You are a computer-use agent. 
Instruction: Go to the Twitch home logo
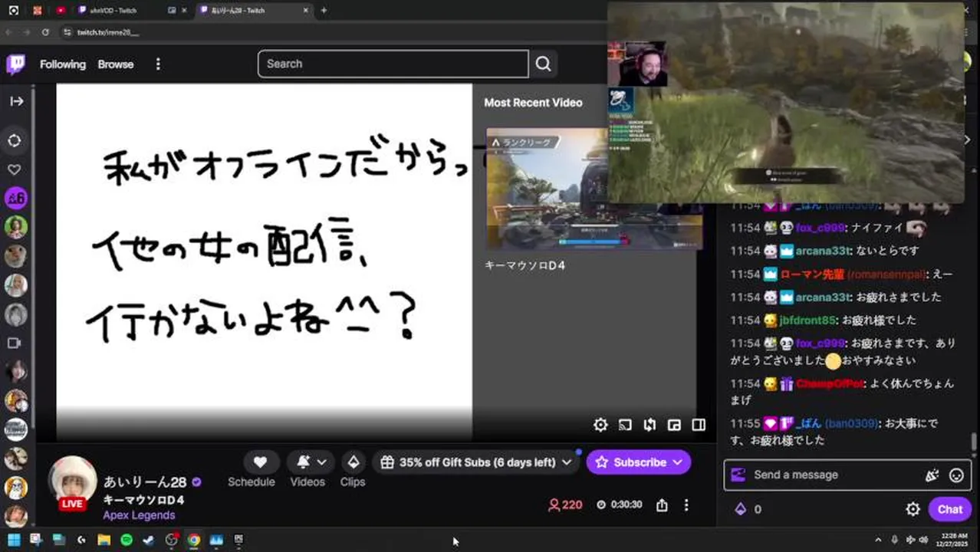[x=15, y=64]
